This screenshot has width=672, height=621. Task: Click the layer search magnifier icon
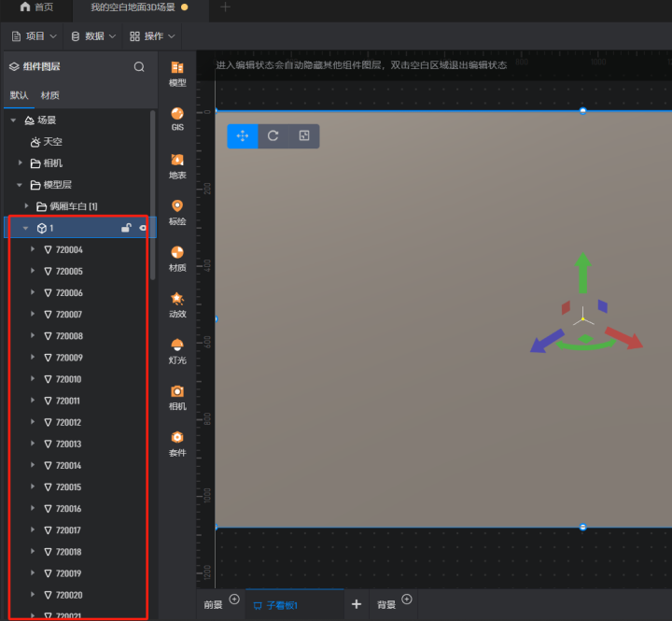(139, 67)
